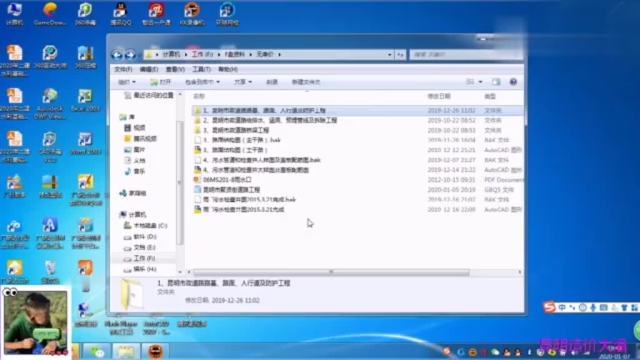
Task: Click the horizontal scrollbar under file list
Action: click(x=331, y=272)
